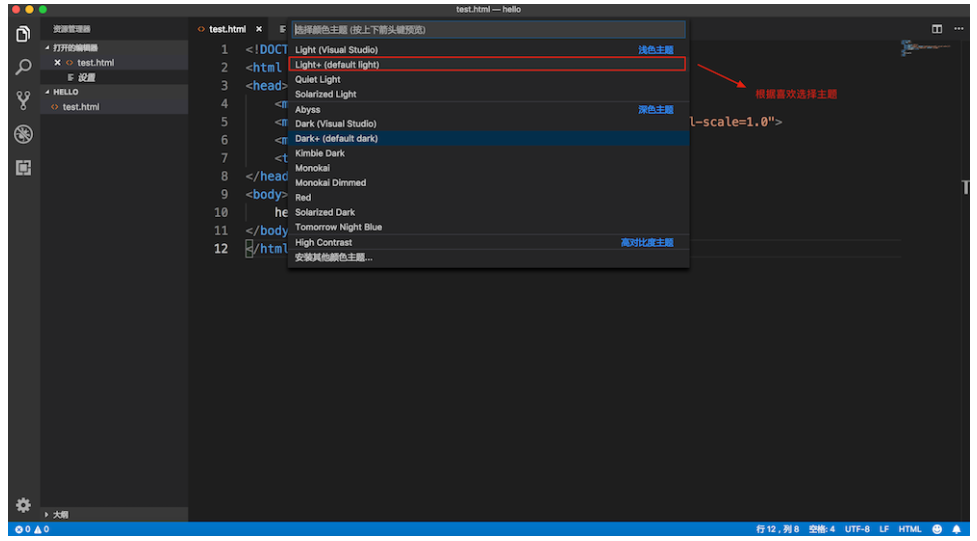The height and width of the screenshot is (541, 977).
Task: Click line number 12 in gutter
Action: [221, 249]
